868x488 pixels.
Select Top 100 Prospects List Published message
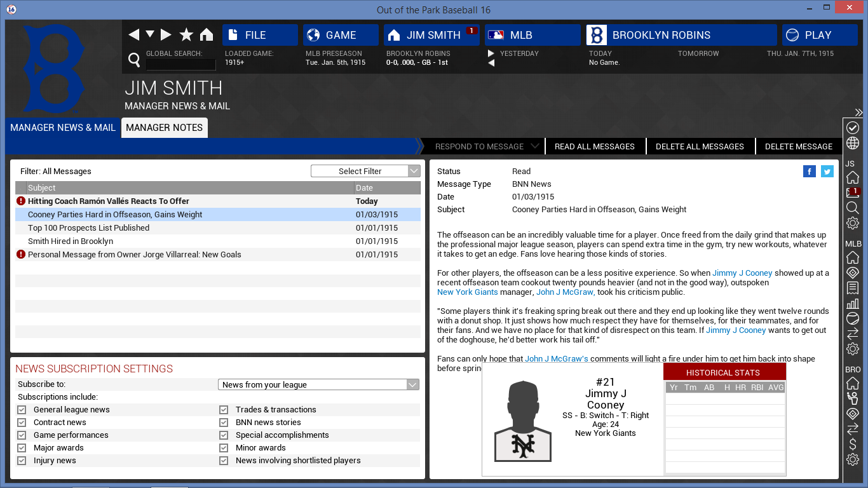pos(218,228)
